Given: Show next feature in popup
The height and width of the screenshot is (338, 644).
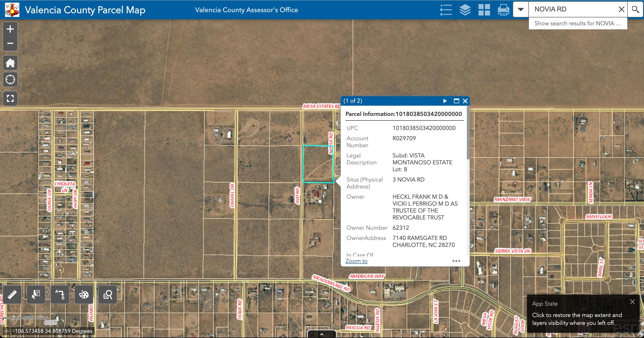Looking at the screenshot, I should tap(445, 101).
